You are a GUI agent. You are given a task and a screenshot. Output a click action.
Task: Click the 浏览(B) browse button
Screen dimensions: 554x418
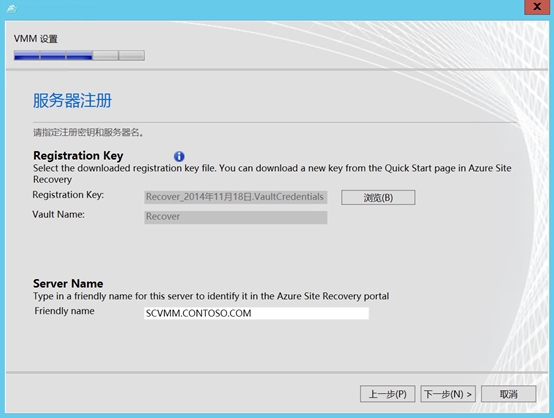click(x=378, y=198)
